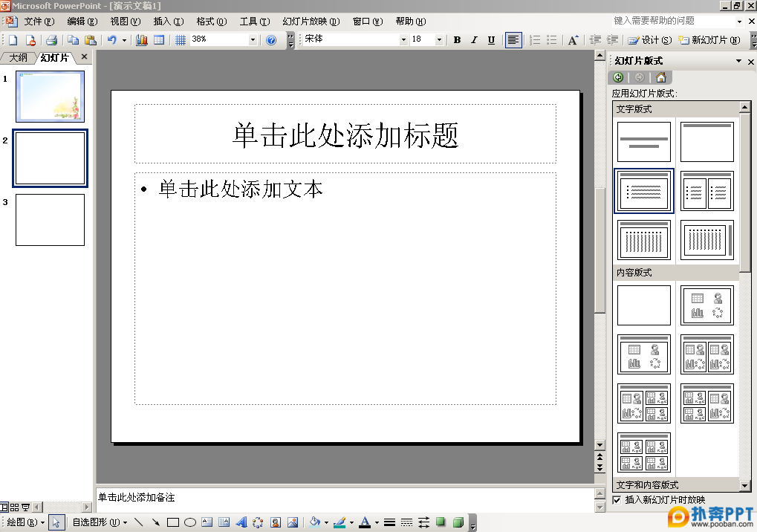Insert a chart using the chart icon
The height and width of the screenshot is (532, 757).
coord(141,40)
